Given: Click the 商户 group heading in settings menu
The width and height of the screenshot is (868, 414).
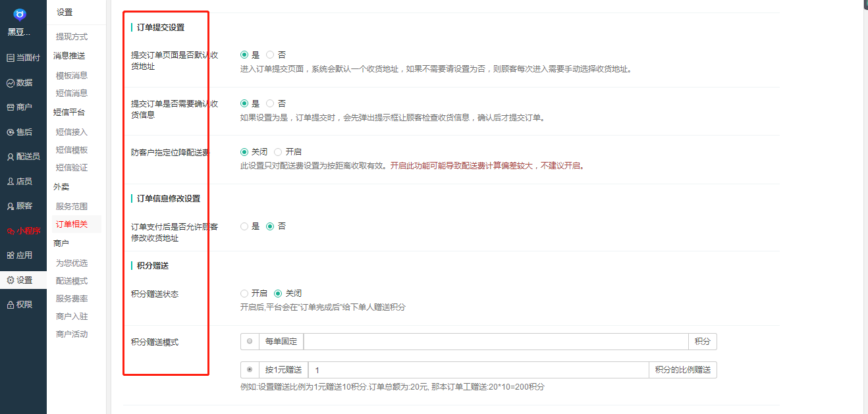Looking at the screenshot, I should coord(61,244).
